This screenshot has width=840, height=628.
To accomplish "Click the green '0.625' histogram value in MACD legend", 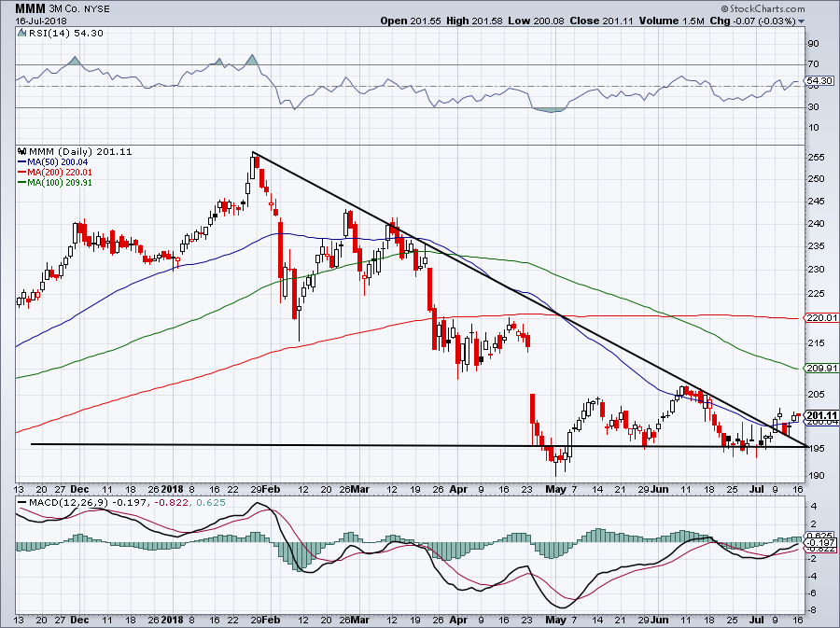I will tap(211, 503).
